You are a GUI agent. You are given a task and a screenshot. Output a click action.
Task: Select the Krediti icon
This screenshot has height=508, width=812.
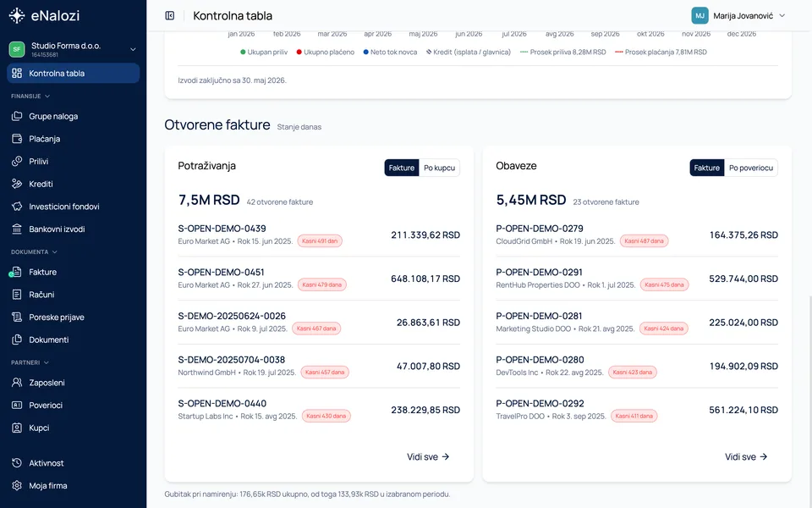(17, 184)
